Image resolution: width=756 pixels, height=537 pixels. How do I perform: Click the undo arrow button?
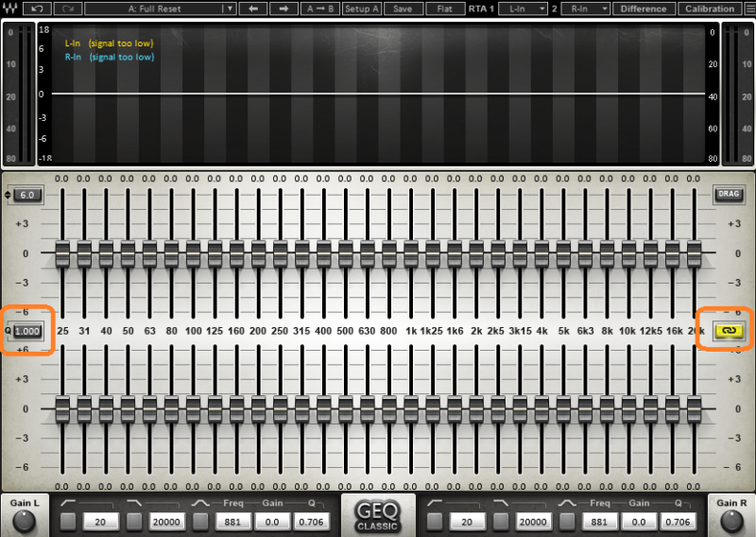(x=37, y=9)
